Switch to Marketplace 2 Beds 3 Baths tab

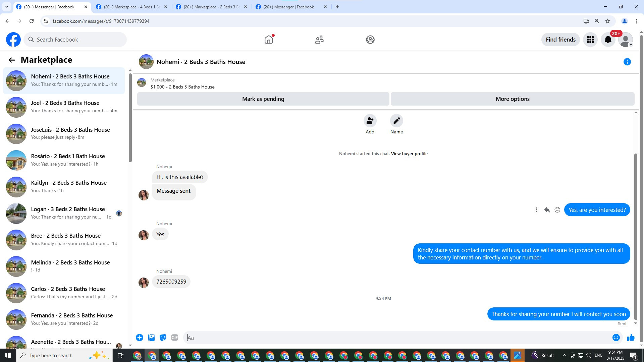click(x=211, y=7)
